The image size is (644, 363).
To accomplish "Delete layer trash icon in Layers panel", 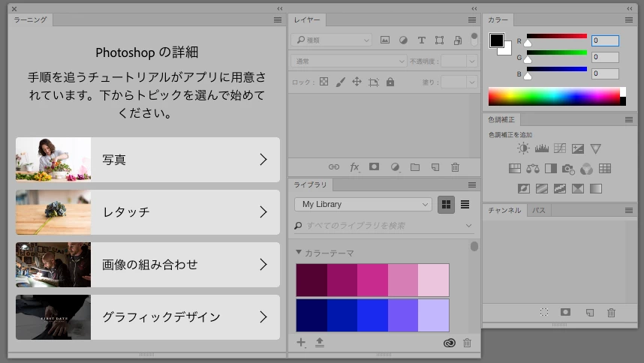I will coord(455,167).
